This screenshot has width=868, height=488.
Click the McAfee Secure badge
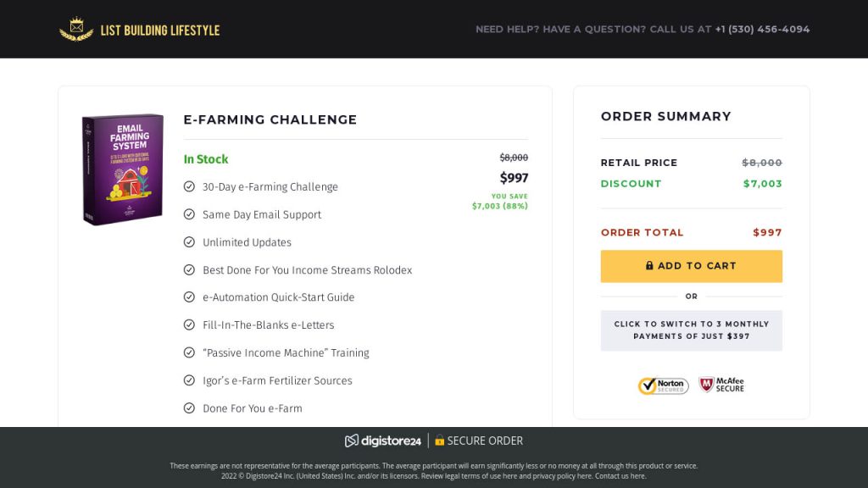(x=721, y=385)
